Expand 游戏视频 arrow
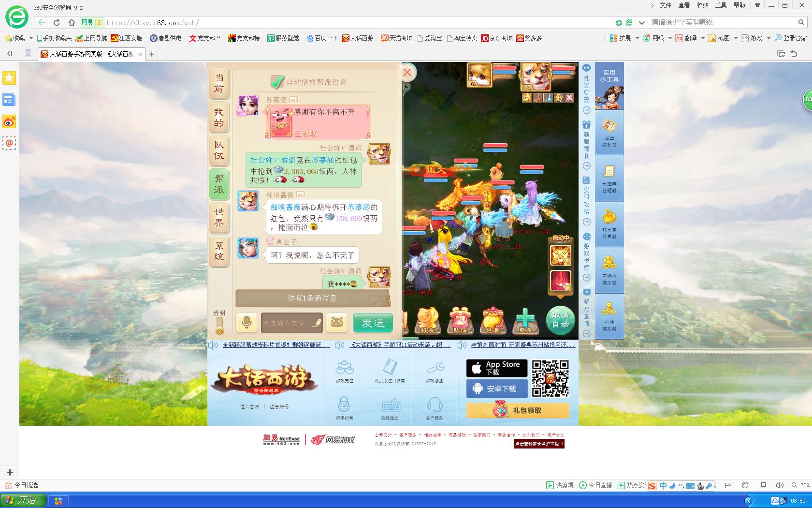Screen dimensions: 812x508 [x=587, y=278]
